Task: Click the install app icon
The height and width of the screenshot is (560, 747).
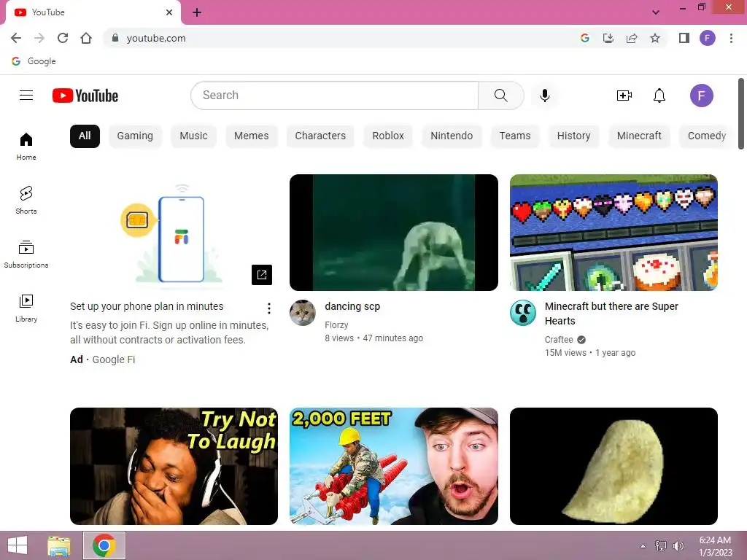Action: [608, 38]
